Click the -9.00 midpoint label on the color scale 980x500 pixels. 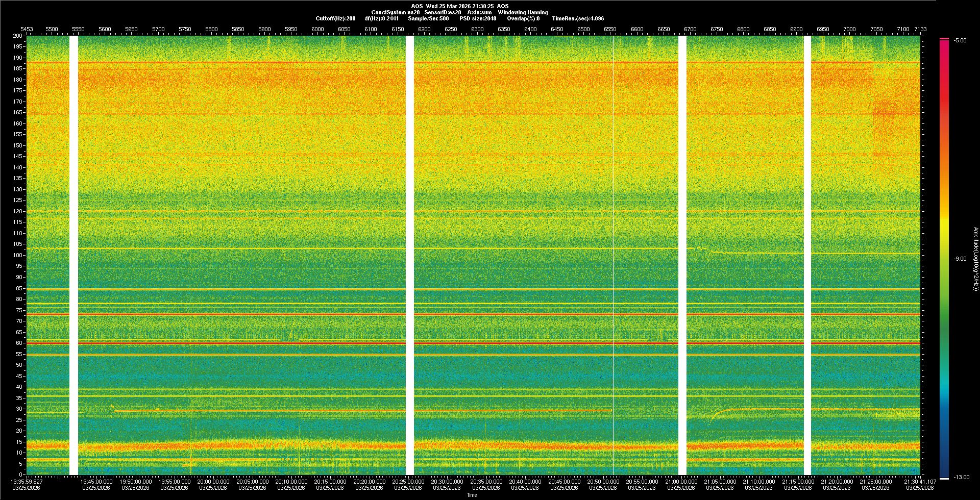click(x=960, y=259)
